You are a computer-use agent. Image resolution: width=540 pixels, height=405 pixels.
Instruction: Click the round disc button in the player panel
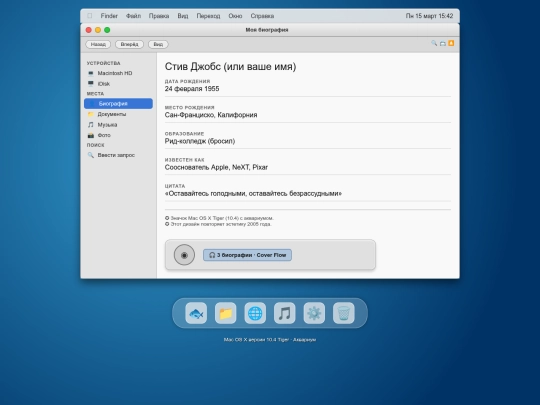point(184,255)
